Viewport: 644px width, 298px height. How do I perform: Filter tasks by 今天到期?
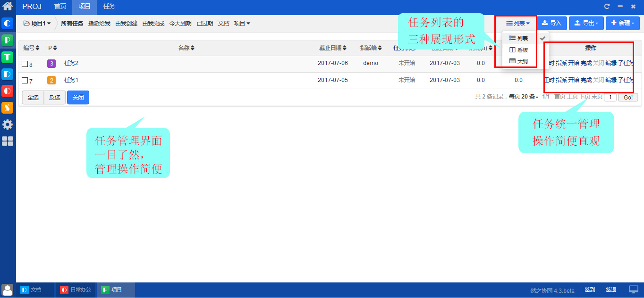[x=180, y=23]
